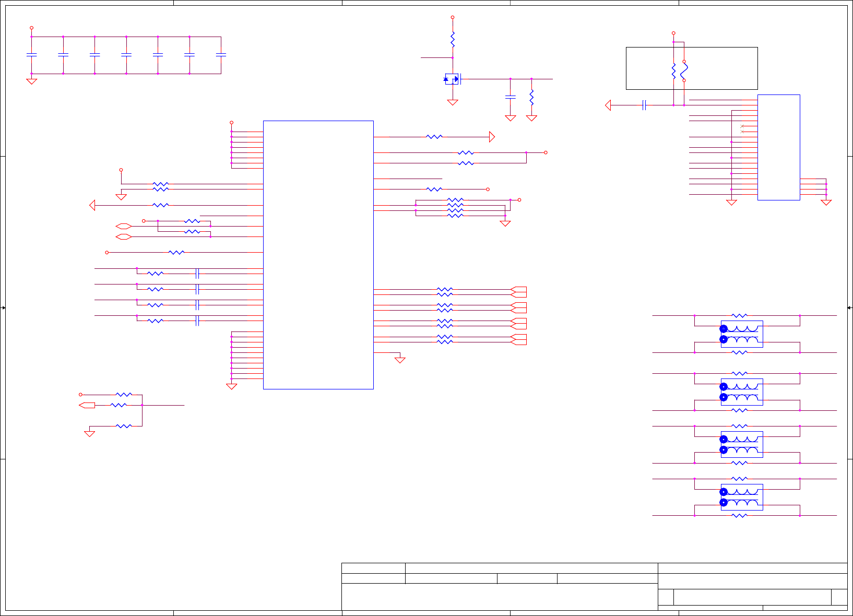Select the topmost common-mode choke symbol
The height and width of the screenshot is (616, 853).
(742, 334)
